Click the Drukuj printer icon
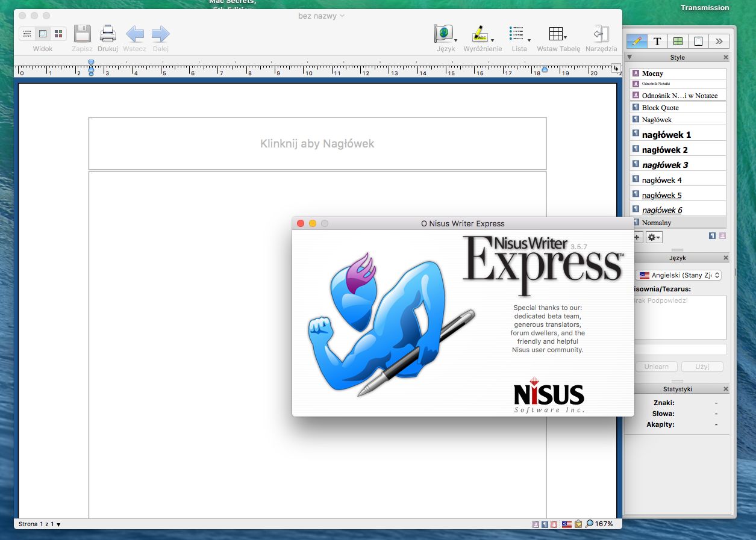The width and height of the screenshot is (756, 540). [x=108, y=34]
